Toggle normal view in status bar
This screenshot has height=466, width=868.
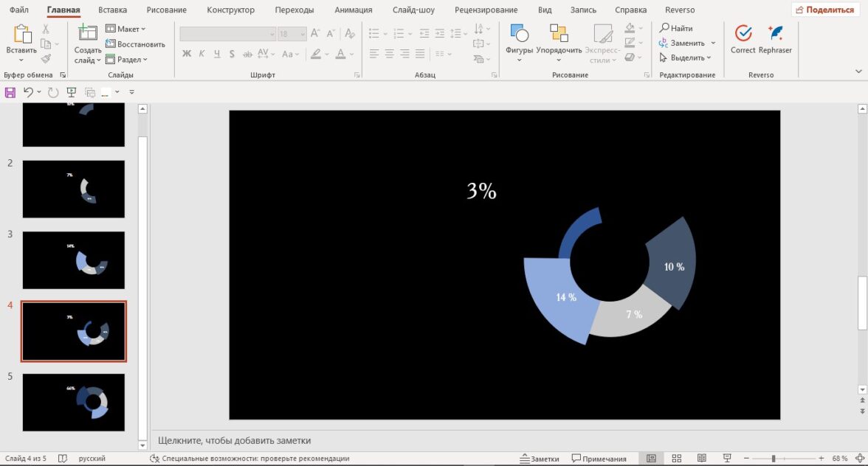651,459
